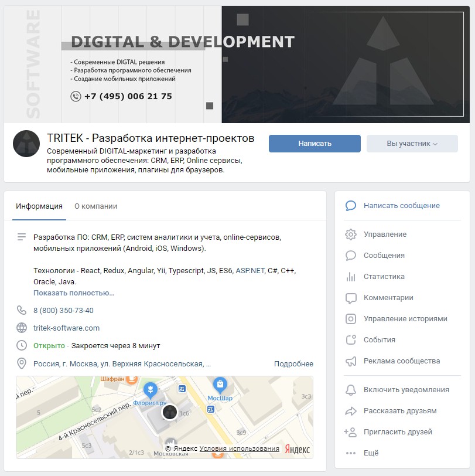
Task: Click the Шафран map label
Action: pyautogui.click(x=112, y=379)
